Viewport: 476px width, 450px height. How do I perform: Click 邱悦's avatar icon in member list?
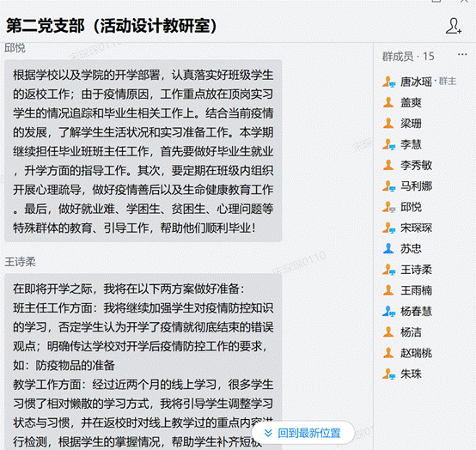(388, 207)
